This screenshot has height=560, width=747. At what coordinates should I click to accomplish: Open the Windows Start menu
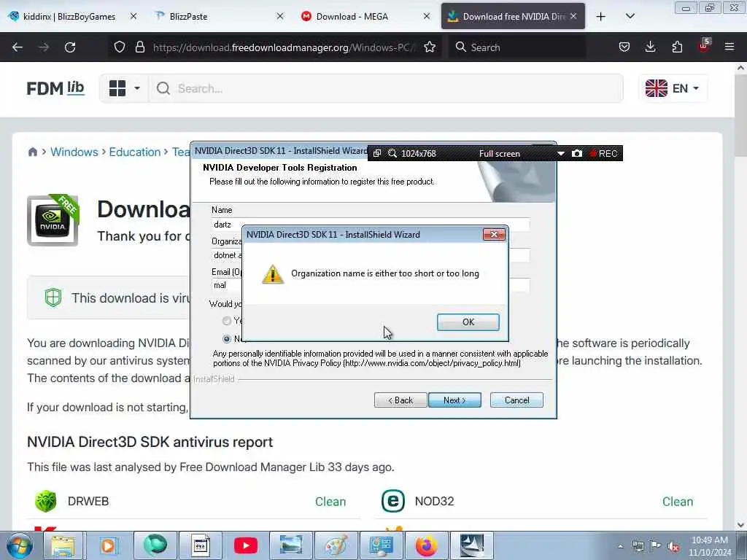click(20, 545)
